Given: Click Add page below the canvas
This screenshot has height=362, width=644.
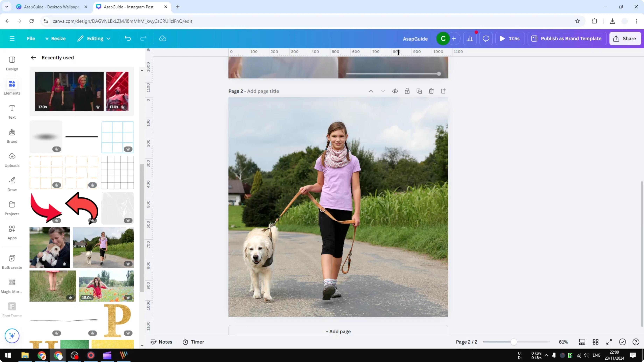Looking at the screenshot, I should tap(338, 332).
